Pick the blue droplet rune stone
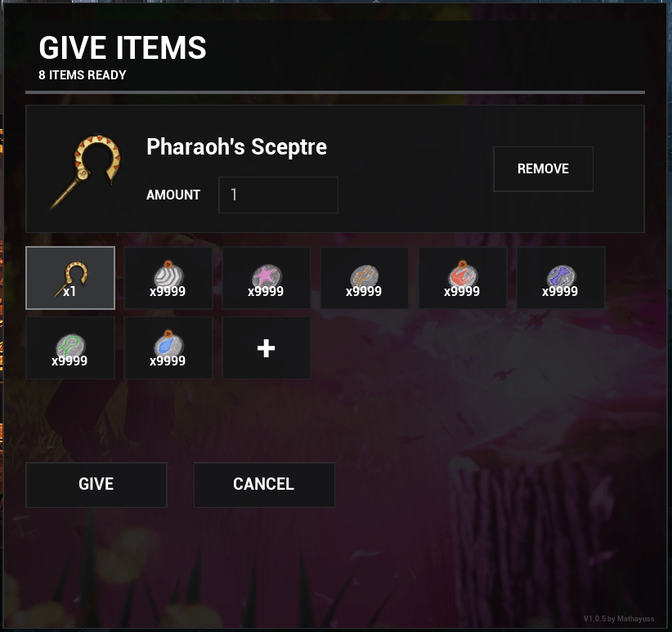Screen dimensions: 672x632 coord(168,348)
